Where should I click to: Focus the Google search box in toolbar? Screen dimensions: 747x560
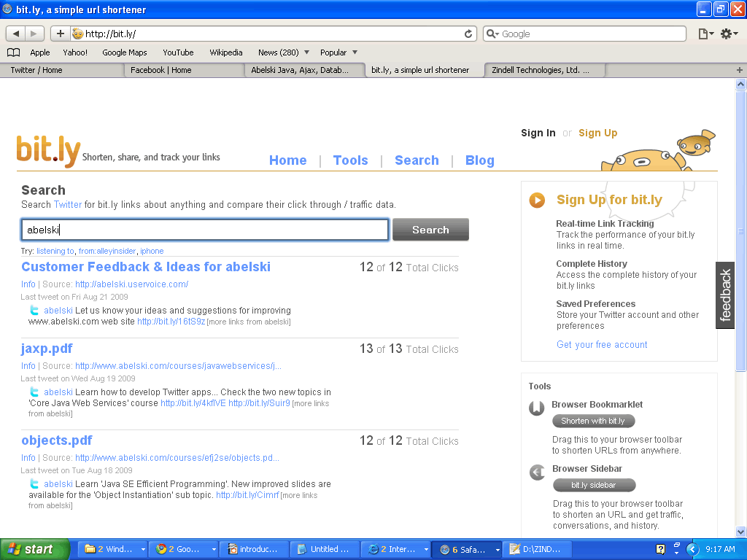584,34
